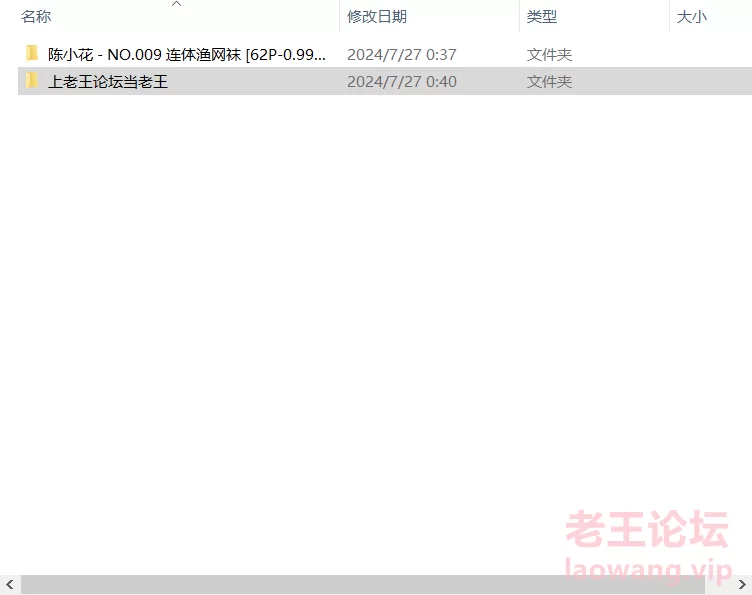
Task: Sort files by 名称 column header
Action: 36,17
